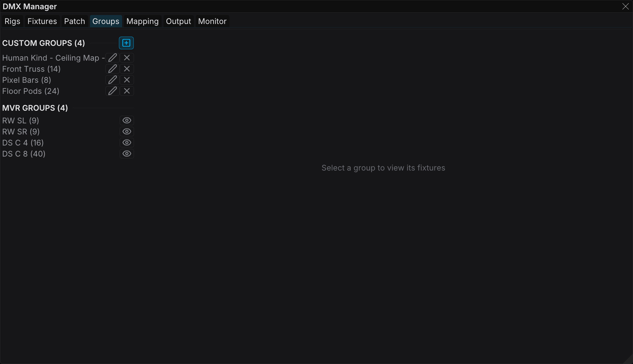633x364 pixels.
Task: Toggle visibility of RW SL group
Action: coord(127,120)
